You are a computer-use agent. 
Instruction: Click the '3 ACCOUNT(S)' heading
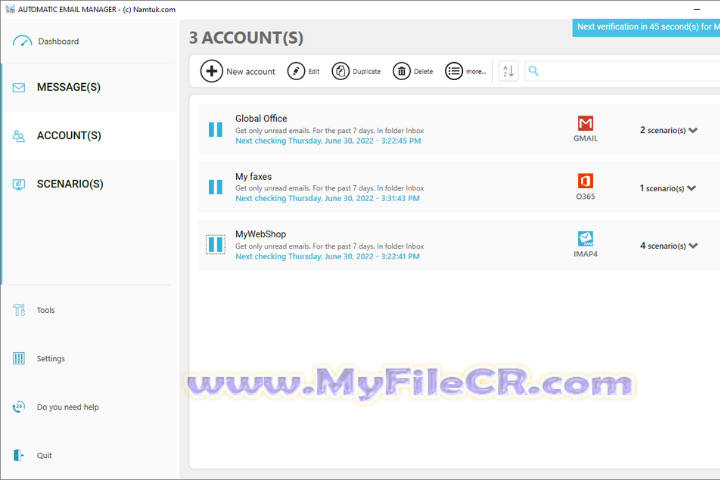tap(246, 38)
